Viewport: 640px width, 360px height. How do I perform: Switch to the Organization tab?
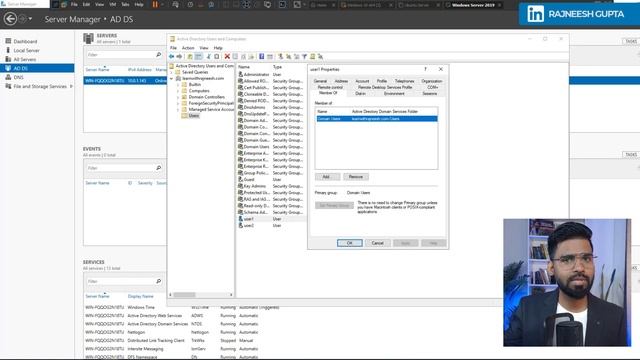click(431, 81)
